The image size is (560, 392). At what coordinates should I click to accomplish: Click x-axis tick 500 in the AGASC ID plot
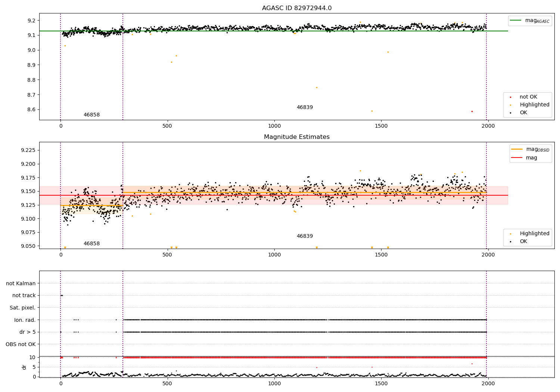tap(167, 126)
